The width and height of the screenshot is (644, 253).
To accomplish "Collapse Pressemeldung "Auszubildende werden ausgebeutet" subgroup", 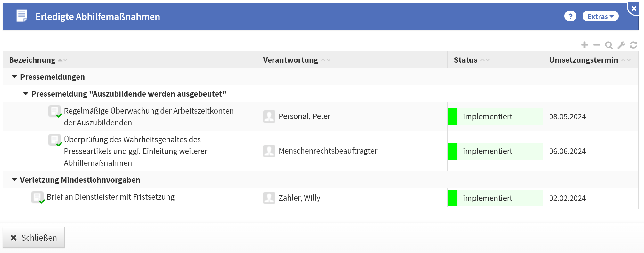I will coord(26,94).
